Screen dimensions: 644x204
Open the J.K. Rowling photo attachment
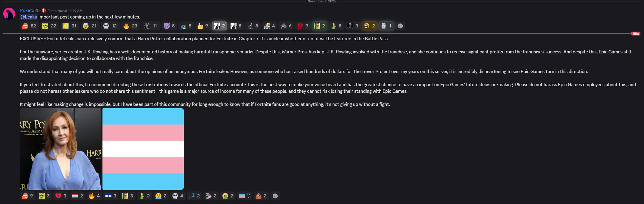coord(60,149)
